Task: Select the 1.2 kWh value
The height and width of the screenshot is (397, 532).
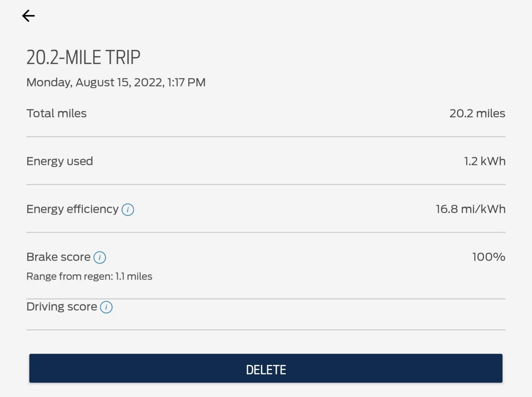Action: click(485, 161)
